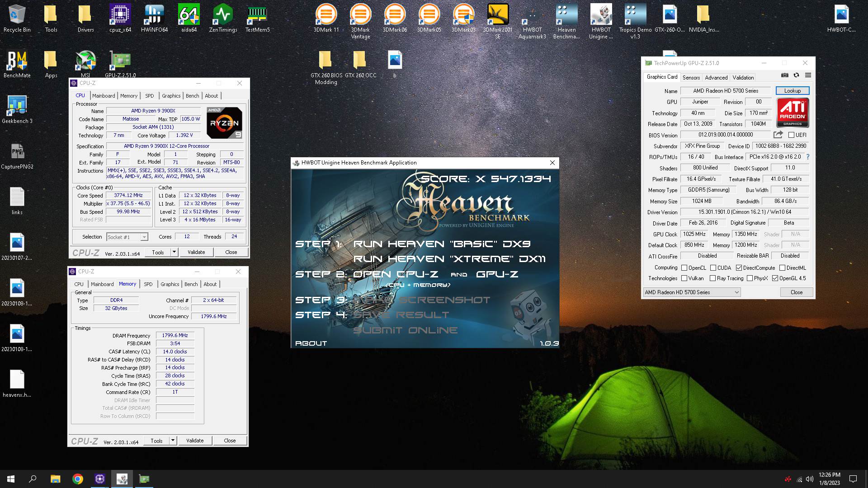Click the volume icon in system tray

click(x=809, y=479)
